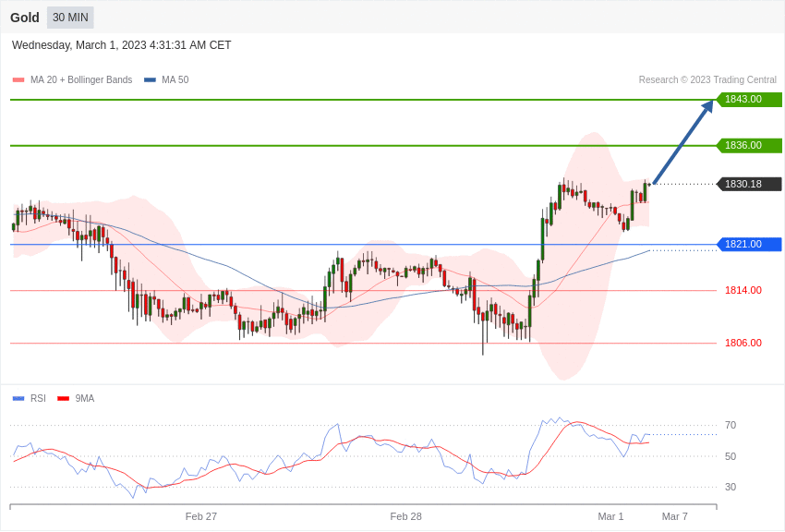Select the RSI legend label

click(x=38, y=398)
